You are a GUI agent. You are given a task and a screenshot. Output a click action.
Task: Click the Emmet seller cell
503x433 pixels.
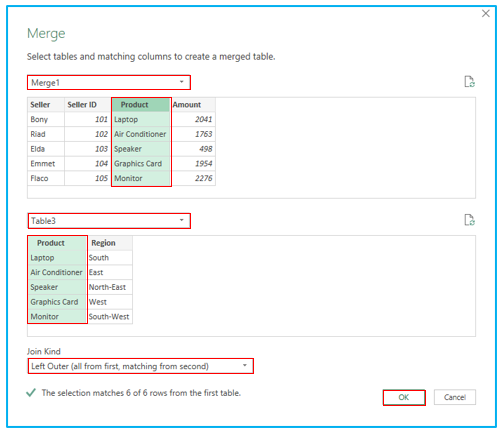46,163
